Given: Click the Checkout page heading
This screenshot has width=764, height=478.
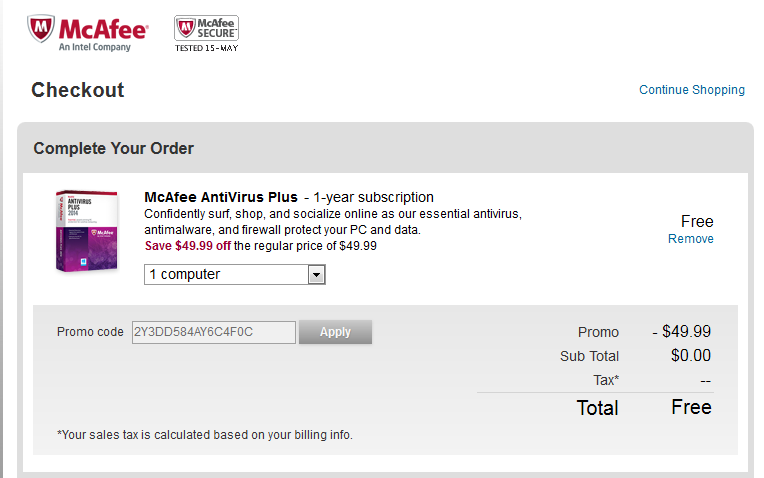Looking at the screenshot, I should point(77,90).
